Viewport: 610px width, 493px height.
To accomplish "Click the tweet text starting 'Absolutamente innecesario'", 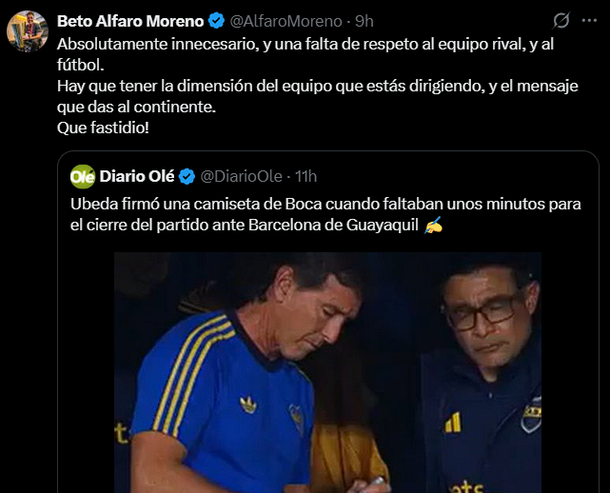I will tap(317, 86).
